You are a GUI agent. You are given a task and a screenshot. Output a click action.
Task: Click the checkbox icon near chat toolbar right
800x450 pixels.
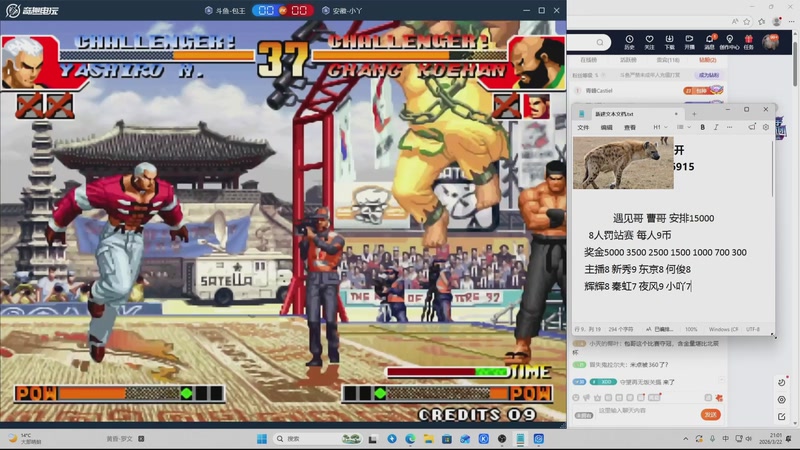[708, 397]
